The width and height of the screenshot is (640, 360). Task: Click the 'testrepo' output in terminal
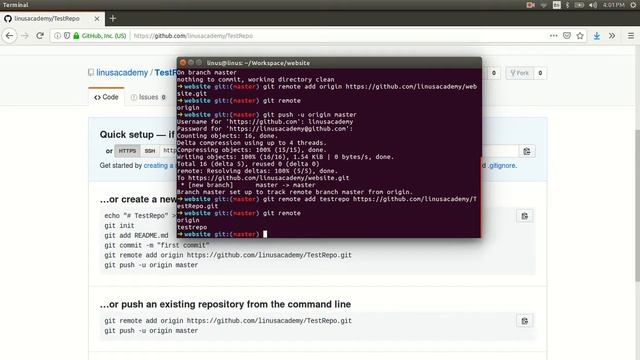point(192,227)
